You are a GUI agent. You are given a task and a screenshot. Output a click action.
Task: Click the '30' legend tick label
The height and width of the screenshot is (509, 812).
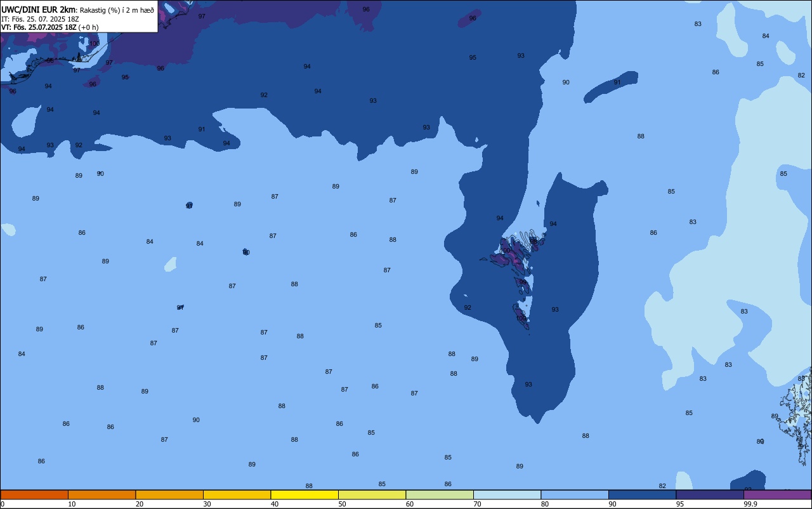click(x=207, y=504)
